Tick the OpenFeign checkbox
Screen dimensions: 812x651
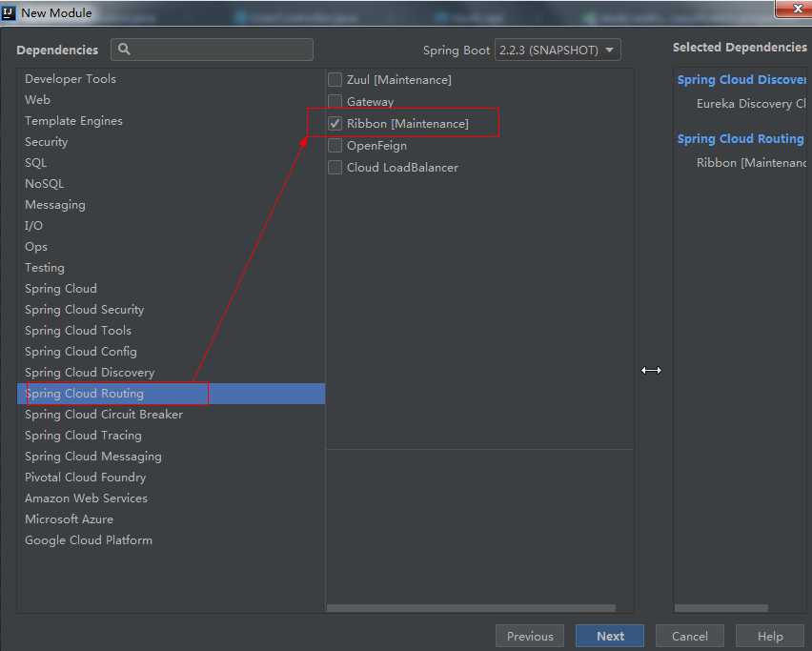[335, 146]
